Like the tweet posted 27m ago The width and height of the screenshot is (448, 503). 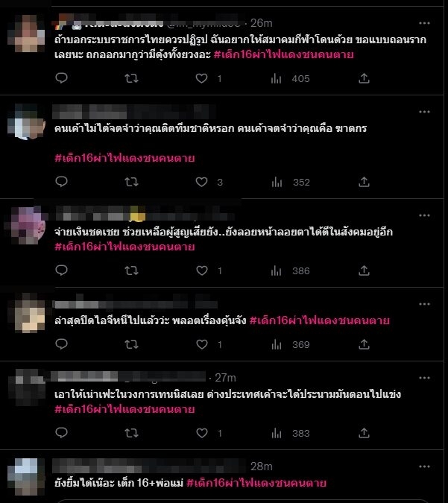pos(202,433)
